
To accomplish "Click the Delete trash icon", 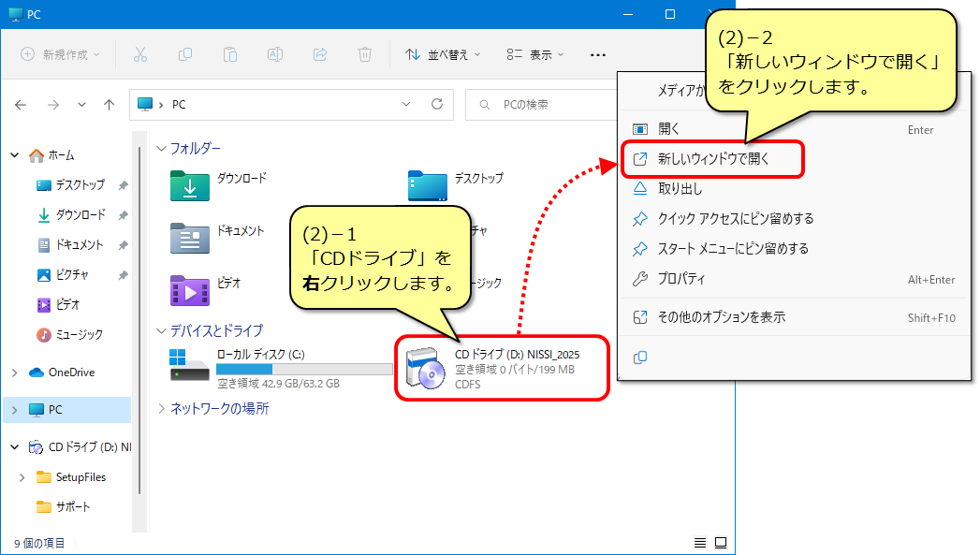I will [365, 54].
